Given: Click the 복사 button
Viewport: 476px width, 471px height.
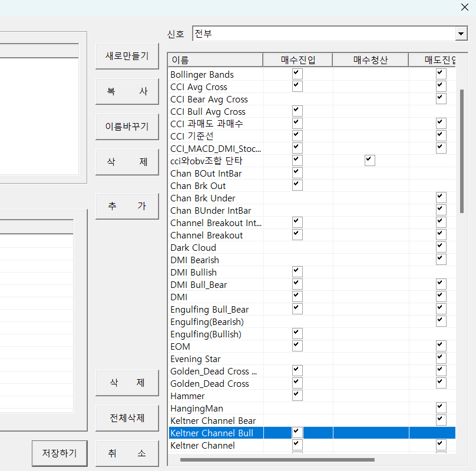Looking at the screenshot, I should point(127,92).
